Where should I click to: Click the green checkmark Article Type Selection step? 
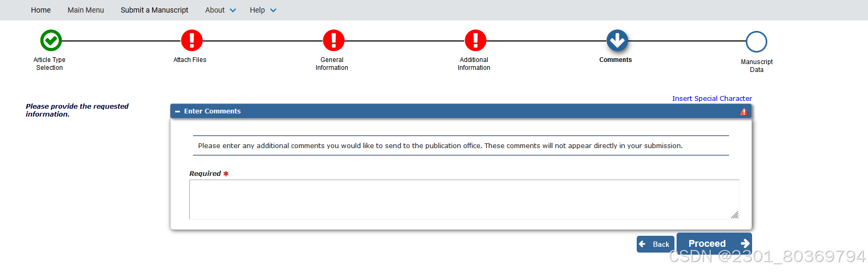(51, 40)
